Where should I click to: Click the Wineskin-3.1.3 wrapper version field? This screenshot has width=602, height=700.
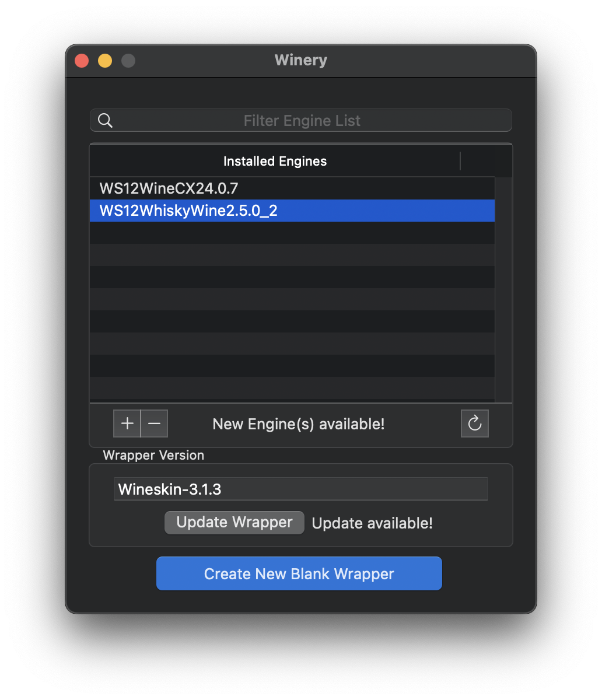300,489
